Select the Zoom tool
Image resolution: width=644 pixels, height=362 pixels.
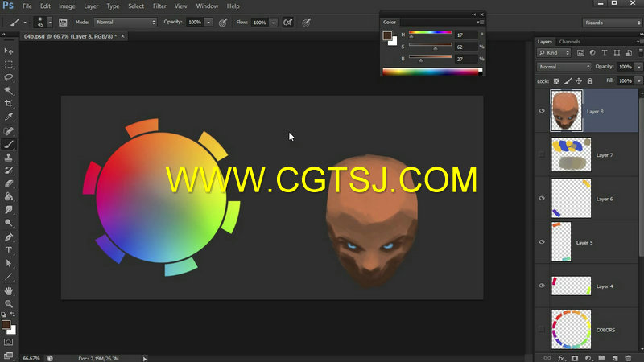[9, 304]
